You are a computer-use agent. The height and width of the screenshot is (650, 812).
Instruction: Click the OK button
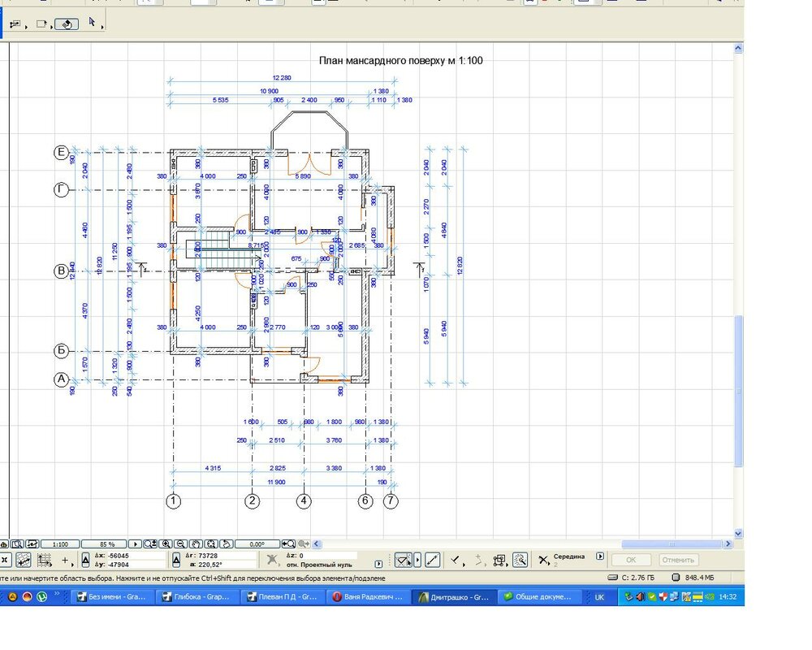tap(631, 560)
